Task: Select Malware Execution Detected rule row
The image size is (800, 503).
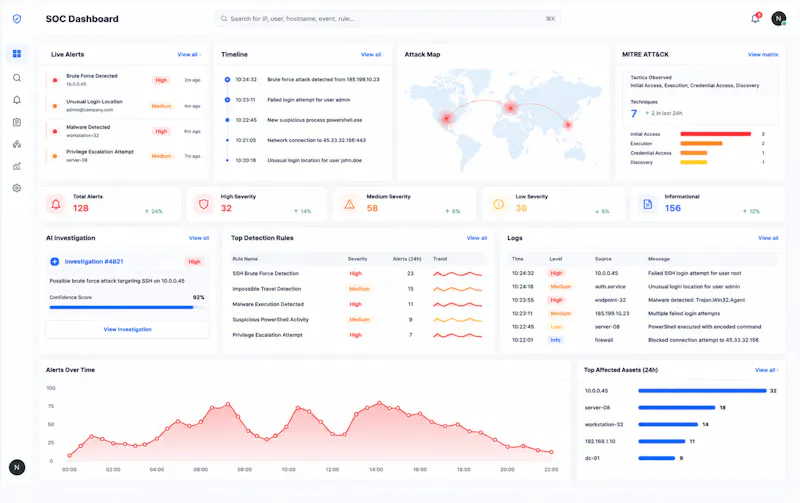Action: pyautogui.click(x=358, y=305)
